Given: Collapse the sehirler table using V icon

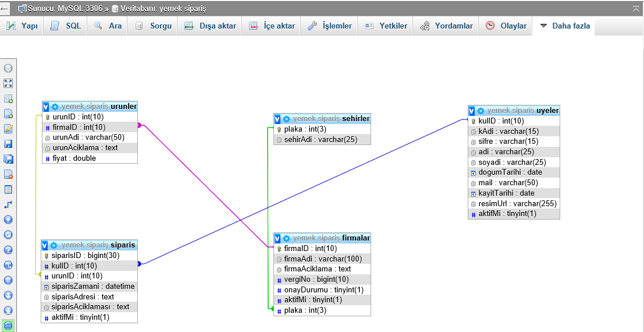Looking at the screenshot, I should click(x=277, y=119).
